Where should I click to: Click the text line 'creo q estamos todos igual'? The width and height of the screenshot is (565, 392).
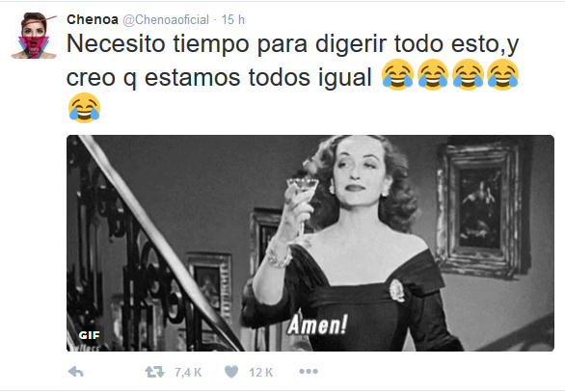click(219, 78)
